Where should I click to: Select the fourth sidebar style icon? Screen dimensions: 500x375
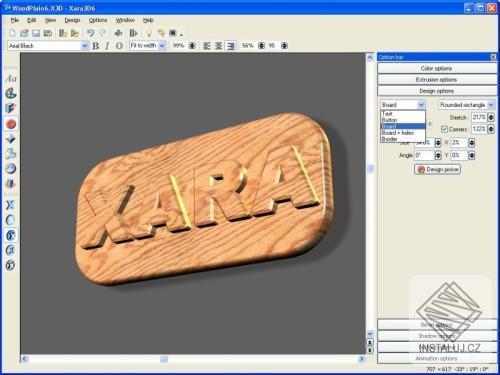(x=11, y=250)
